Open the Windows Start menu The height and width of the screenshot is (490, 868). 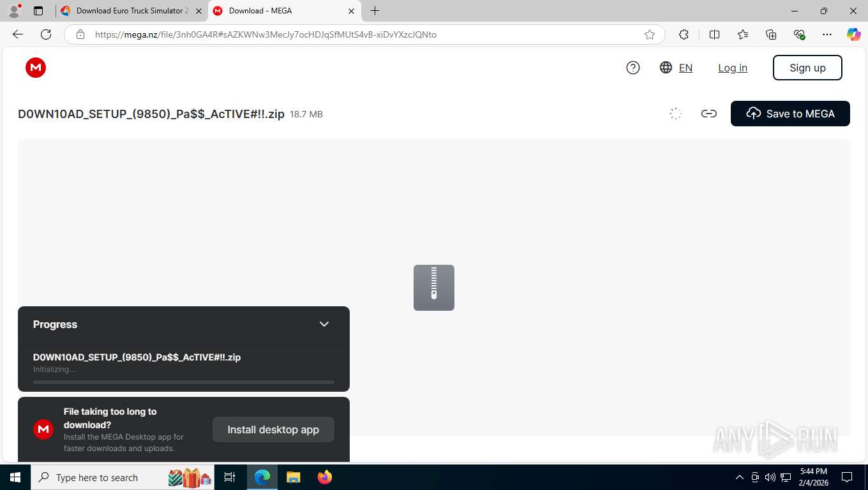click(x=15, y=477)
